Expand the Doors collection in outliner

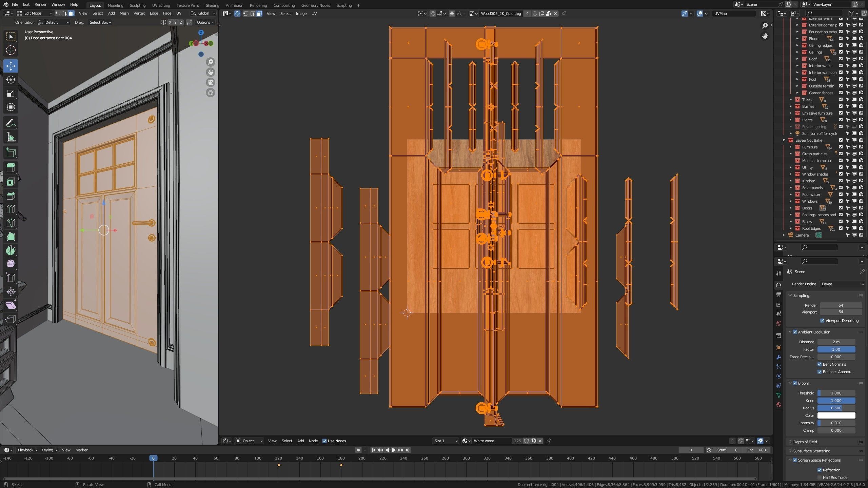click(x=791, y=208)
